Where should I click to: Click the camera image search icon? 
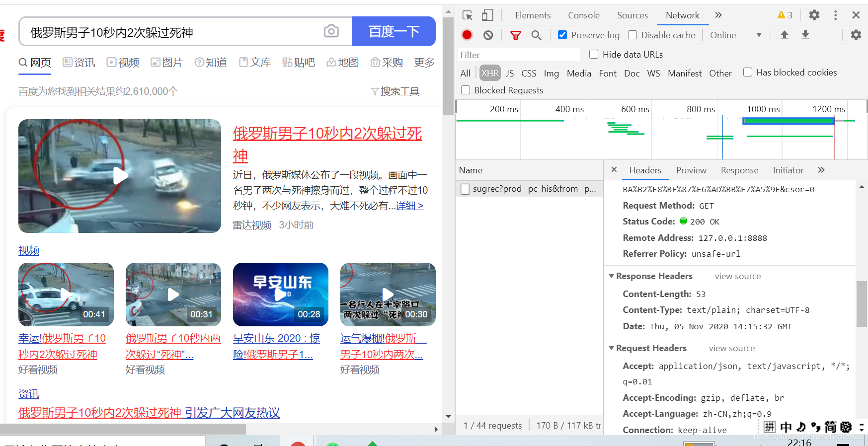click(x=331, y=31)
